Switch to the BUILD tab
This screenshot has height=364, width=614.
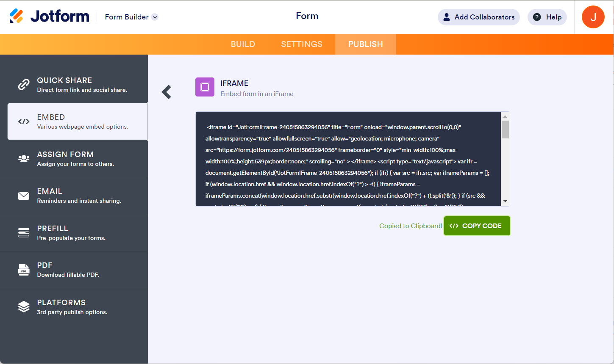click(243, 44)
